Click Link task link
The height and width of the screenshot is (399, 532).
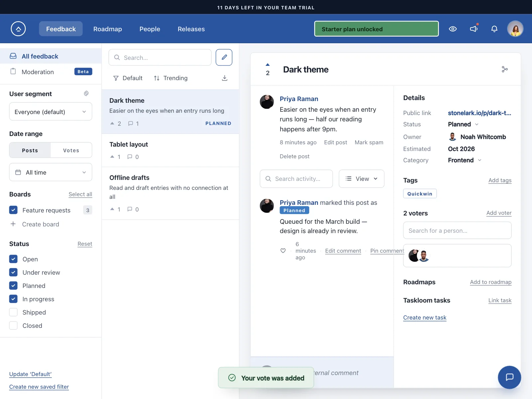(500, 301)
